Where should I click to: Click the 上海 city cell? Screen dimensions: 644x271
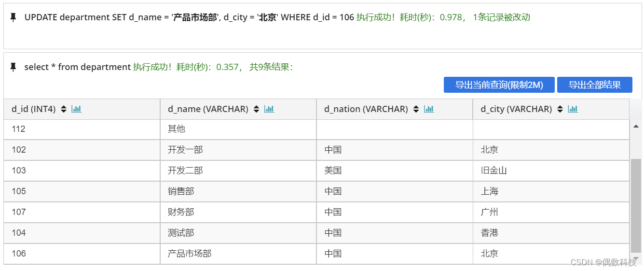coord(551,191)
